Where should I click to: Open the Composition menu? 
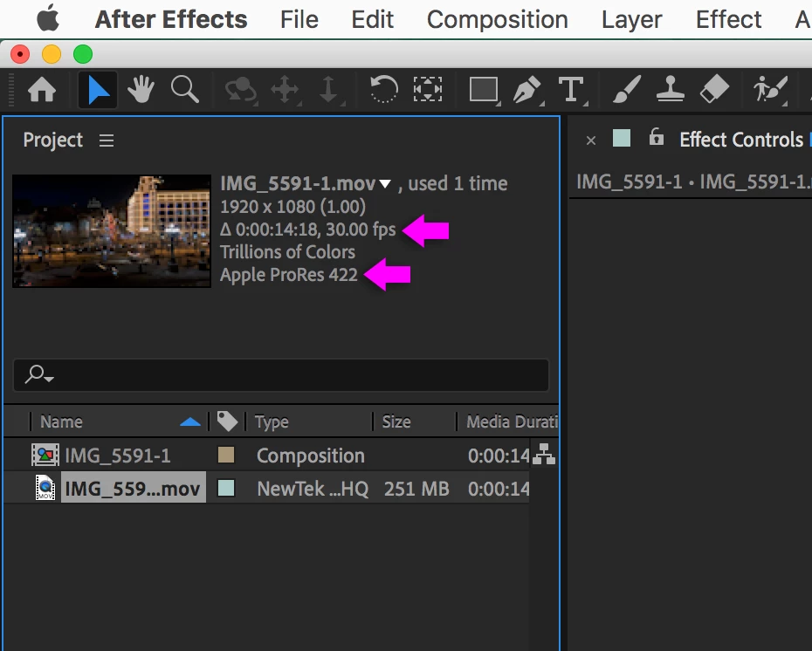tap(497, 20)
